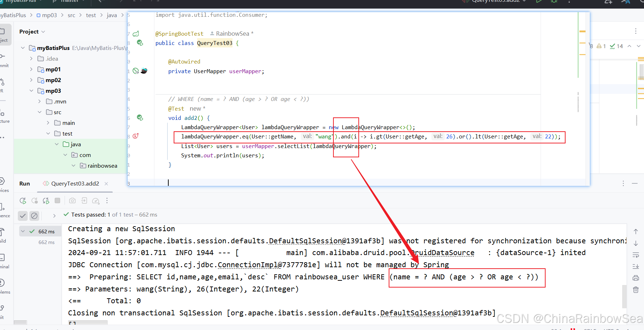Toggle scroll to end of console
This screenshot has height=330, width=644.
[636, 266]
